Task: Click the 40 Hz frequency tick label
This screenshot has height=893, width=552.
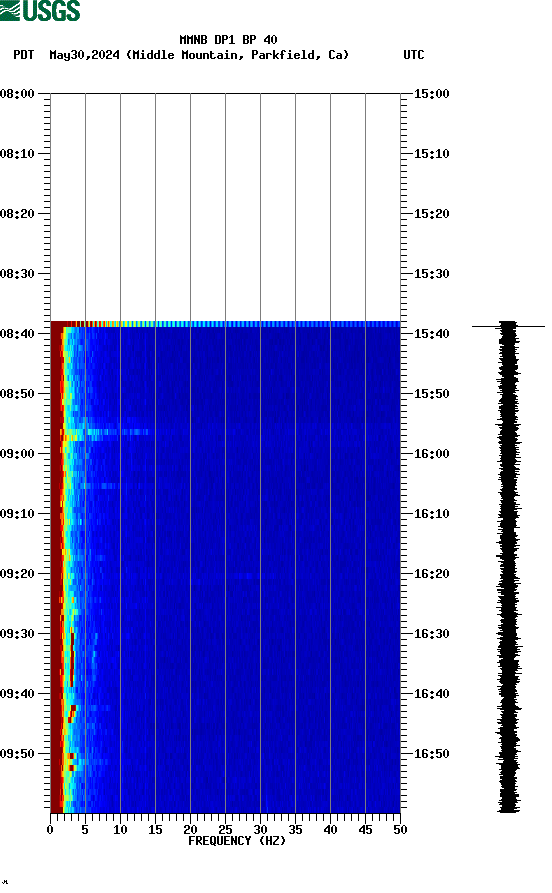Action: (x=330, y=830)
